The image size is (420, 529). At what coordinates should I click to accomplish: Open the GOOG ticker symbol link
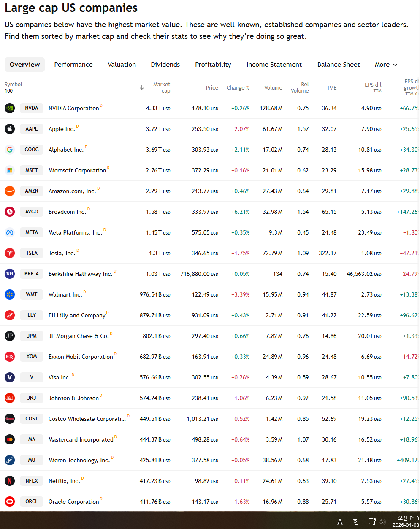click(32, 150)
